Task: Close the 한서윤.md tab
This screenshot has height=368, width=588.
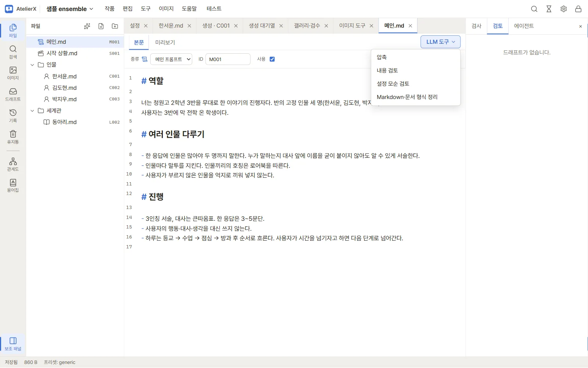Action: [x=189, y=26]
